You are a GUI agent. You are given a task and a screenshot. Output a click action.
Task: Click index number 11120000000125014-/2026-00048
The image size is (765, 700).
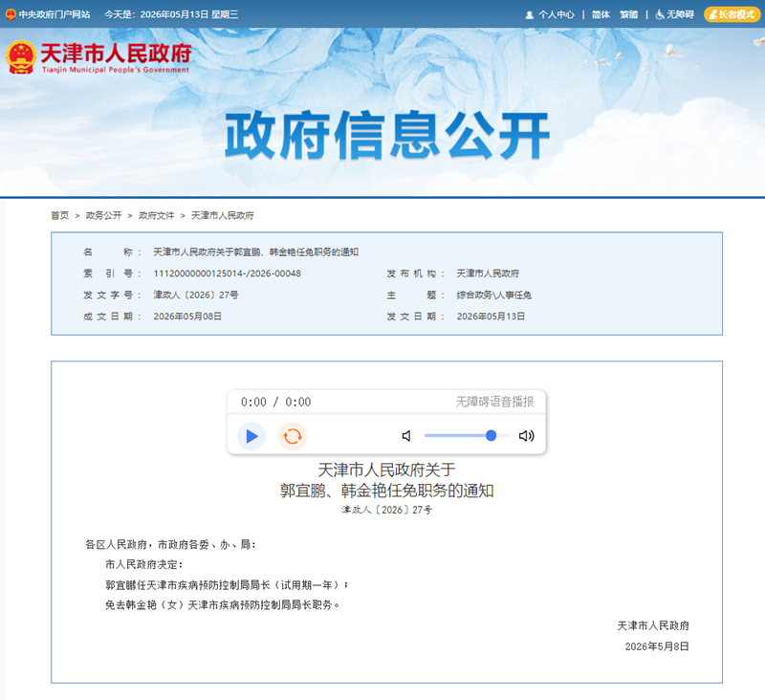click(228, 273)
